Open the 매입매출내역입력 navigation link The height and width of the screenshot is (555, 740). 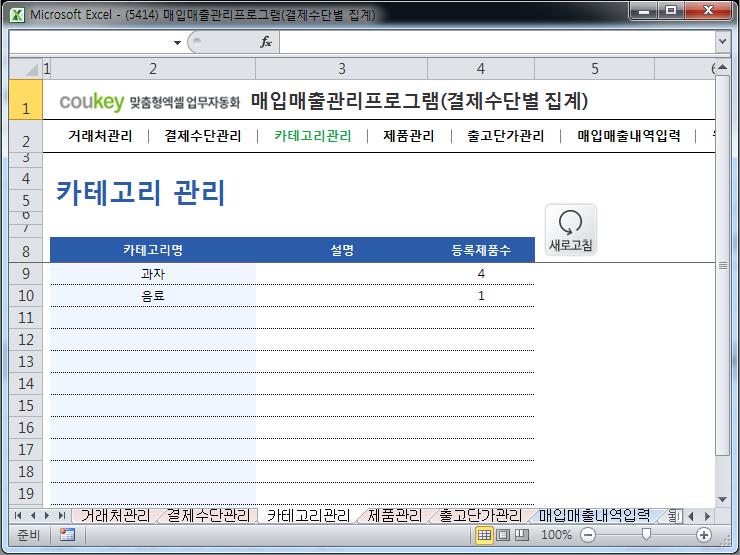629,136
